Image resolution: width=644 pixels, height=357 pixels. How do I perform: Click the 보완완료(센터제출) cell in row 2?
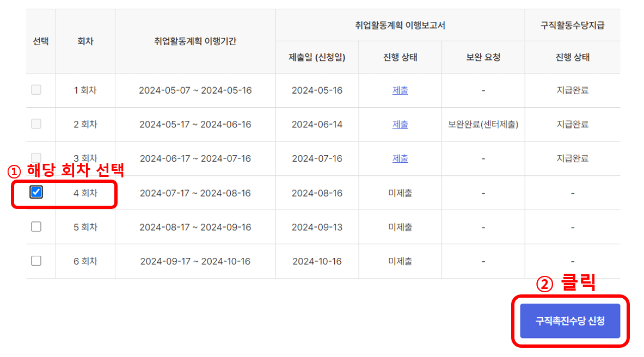tap(482, 124)
